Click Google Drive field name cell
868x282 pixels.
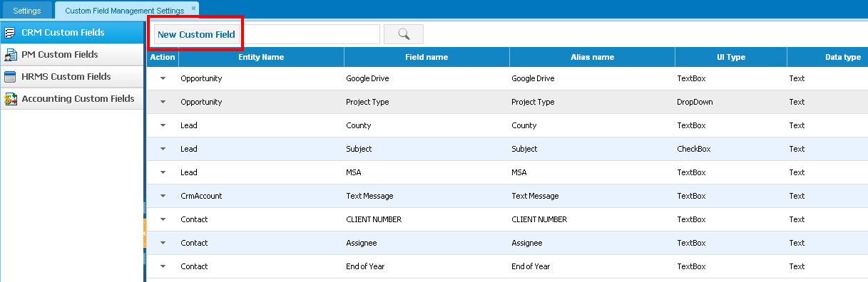(x=427, y=78)
